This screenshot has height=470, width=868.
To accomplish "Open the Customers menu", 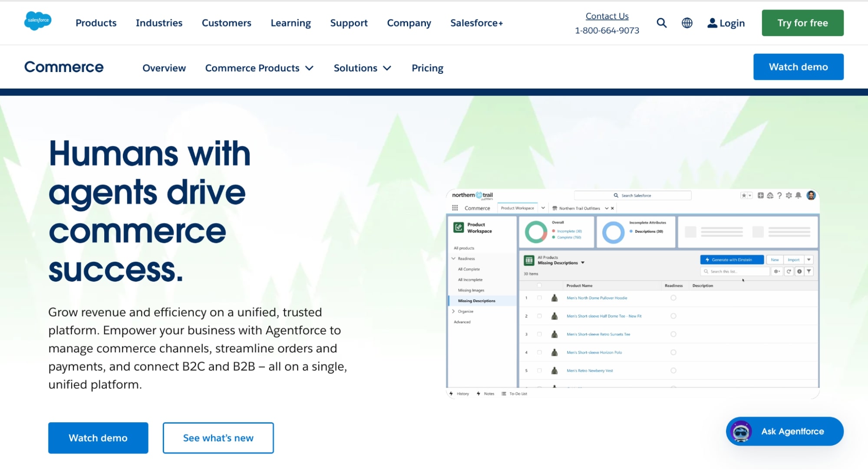I will click(x=226, y=23).
